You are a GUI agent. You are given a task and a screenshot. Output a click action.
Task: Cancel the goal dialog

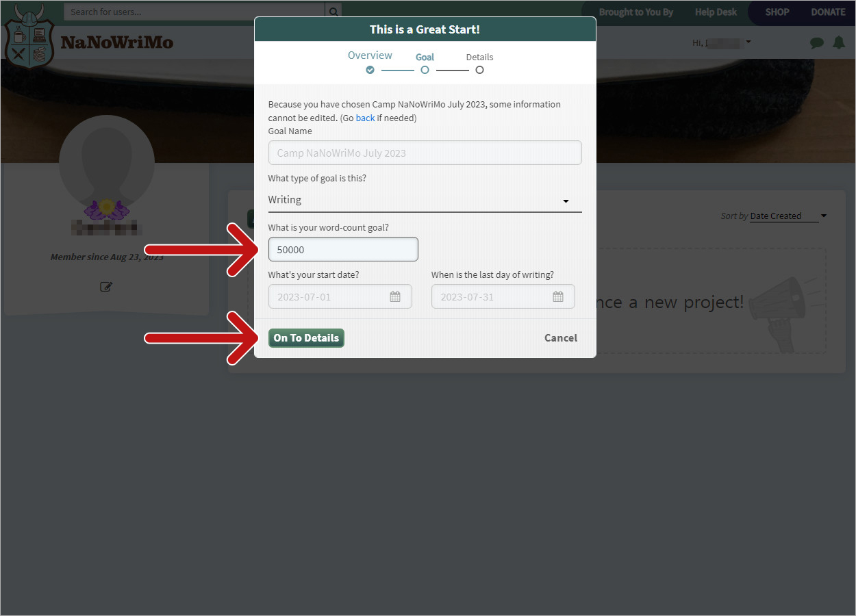(561, 338)
